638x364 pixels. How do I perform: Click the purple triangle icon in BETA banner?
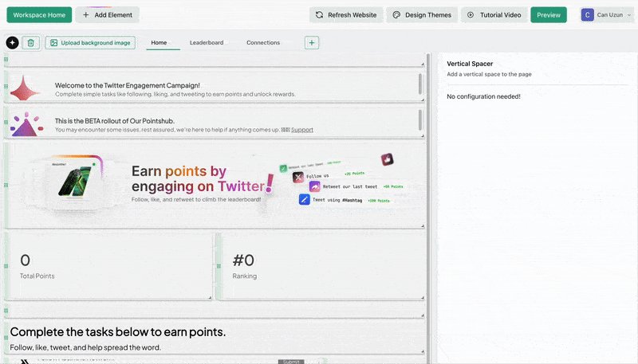[26, 124]
